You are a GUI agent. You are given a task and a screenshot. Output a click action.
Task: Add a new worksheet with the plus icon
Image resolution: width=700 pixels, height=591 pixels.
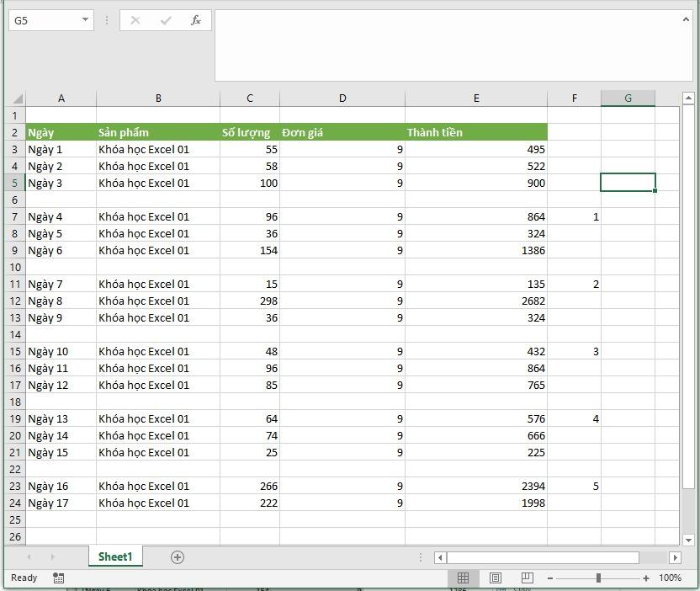(x=177, y=556)
